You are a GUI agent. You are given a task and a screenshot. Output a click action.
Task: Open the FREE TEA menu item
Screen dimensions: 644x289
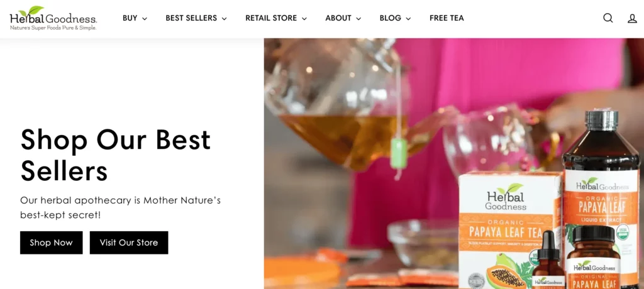pos(447,18)
